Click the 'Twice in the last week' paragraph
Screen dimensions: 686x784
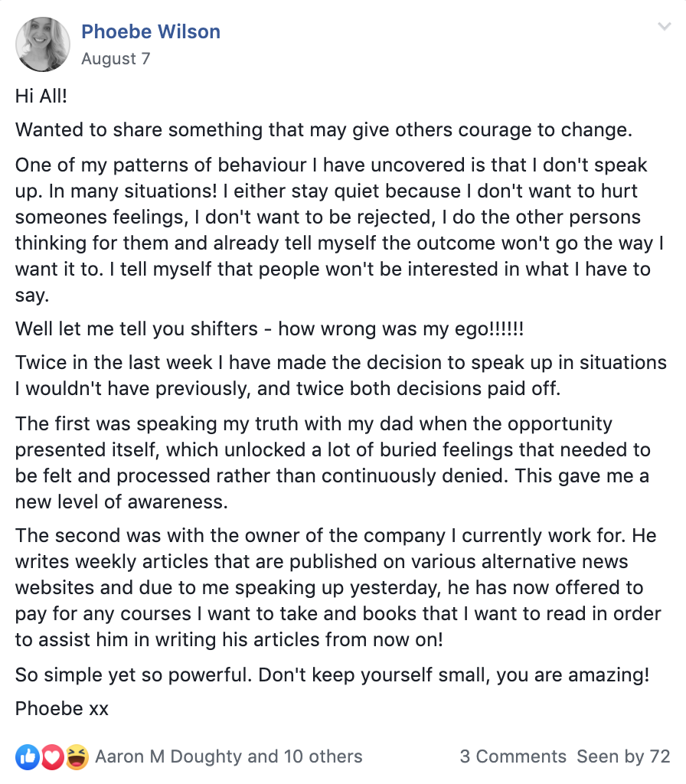341,375
